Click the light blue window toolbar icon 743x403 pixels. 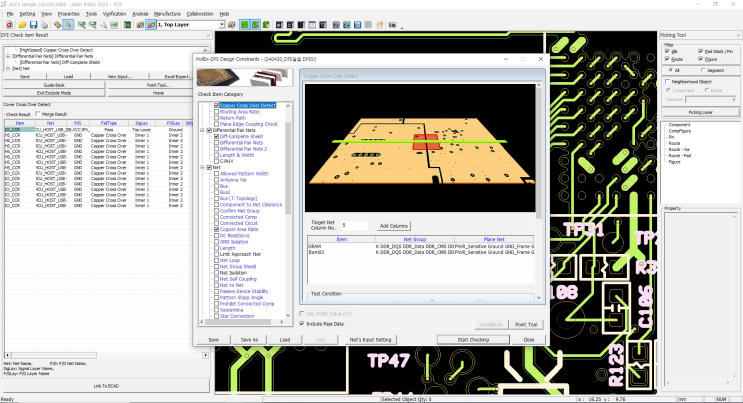357,25
